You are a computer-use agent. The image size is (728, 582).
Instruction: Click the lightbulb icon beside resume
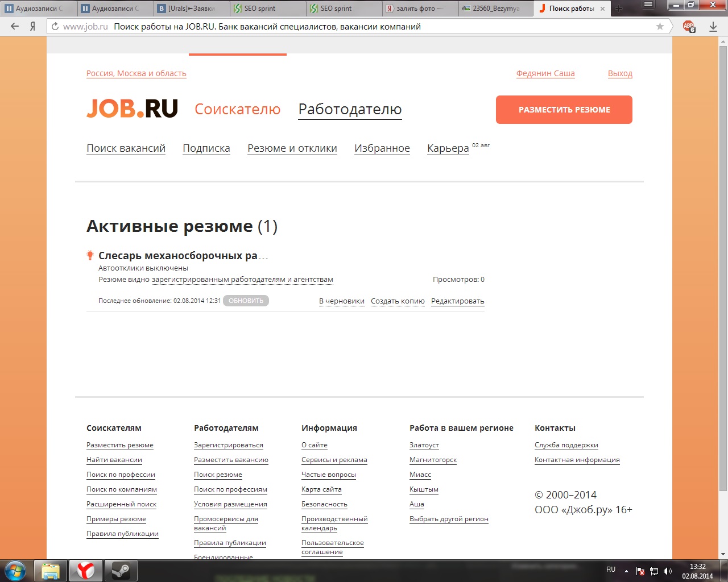point(90,256)
